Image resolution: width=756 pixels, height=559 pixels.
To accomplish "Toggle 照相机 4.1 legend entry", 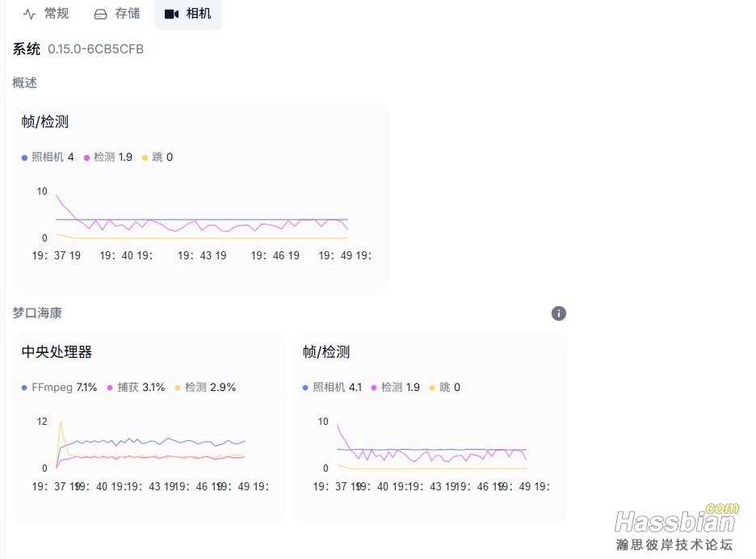I will [332, 387].
